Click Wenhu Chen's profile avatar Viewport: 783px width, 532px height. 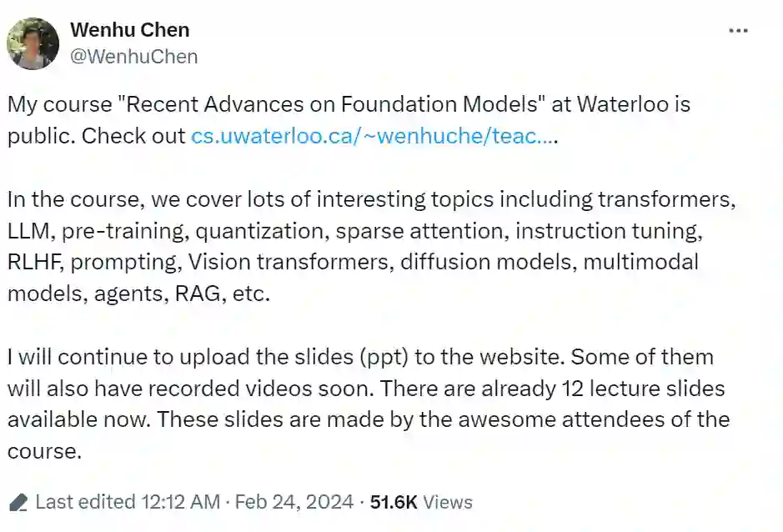pyautogui.click(x=33, y=43)
